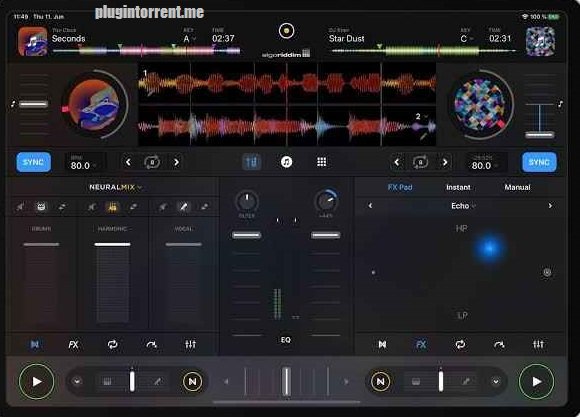Activate the deck 1 auto loop

tap(152, 162)
